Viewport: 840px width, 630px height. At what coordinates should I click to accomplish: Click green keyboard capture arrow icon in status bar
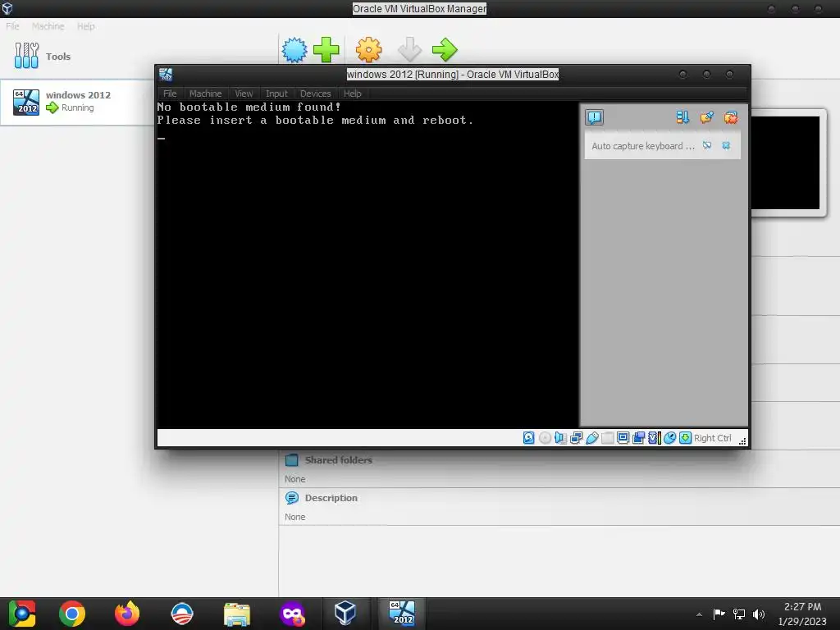[x=685, y=438]
